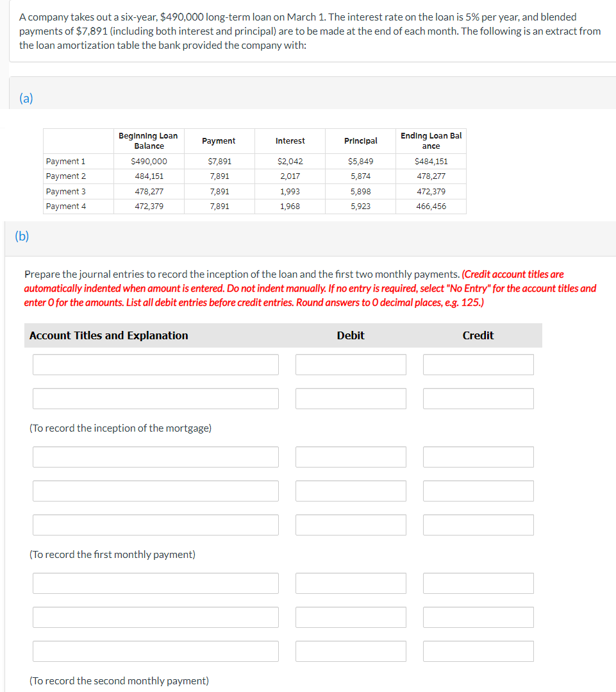
Task: Click the $7,891 payment cell in Payment 1 row
Action: click(x=220, y=162)
